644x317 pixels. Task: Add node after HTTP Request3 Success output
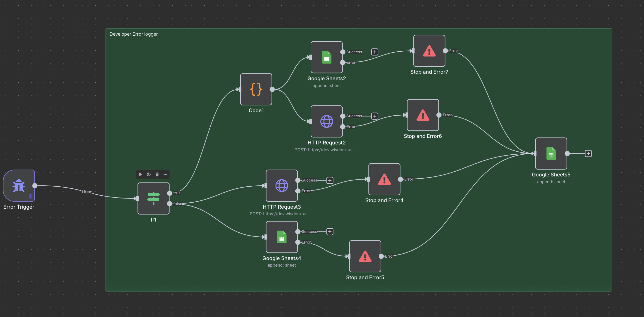click(x=330, y=180)
